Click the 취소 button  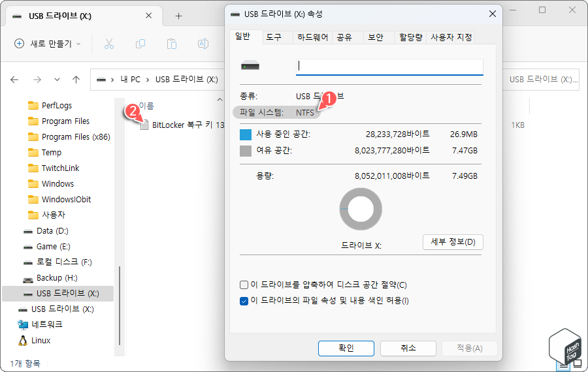pos(408,349)
